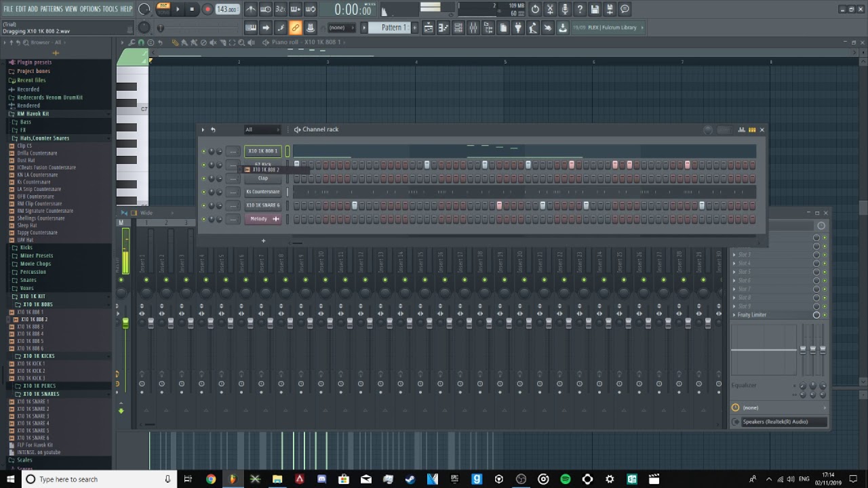The width and height of the screenshot is (868, 488).
Task: Mute the X10 1K SNARE 6 channel
Action: [x=203, y=205]
